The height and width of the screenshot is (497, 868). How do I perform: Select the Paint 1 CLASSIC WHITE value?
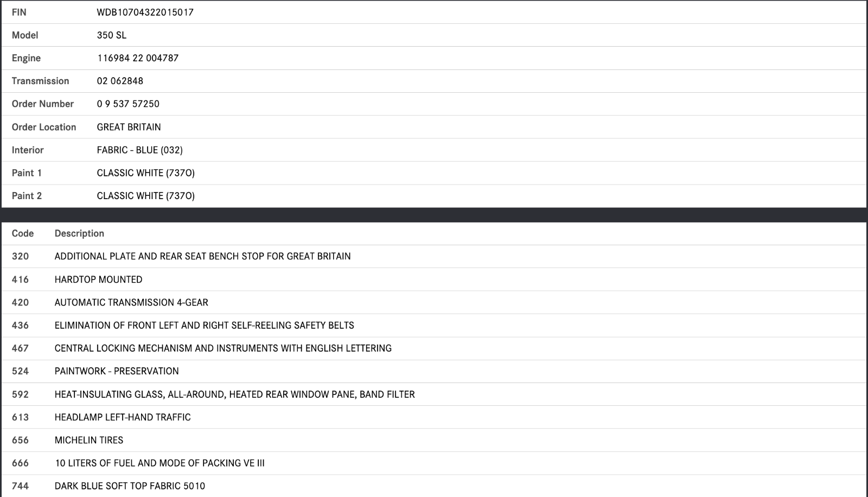[x=145, y=173]
